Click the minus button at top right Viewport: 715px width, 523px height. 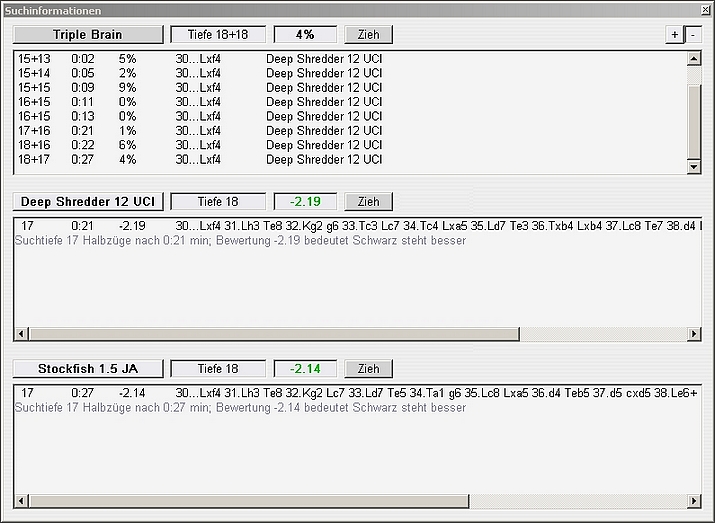[695, 34]
